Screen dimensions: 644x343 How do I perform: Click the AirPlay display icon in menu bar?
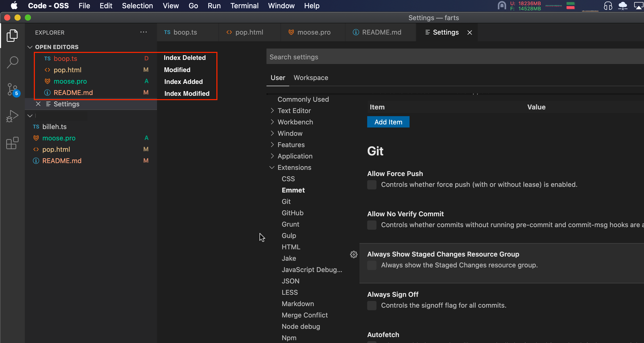click(x=638, y=5)
